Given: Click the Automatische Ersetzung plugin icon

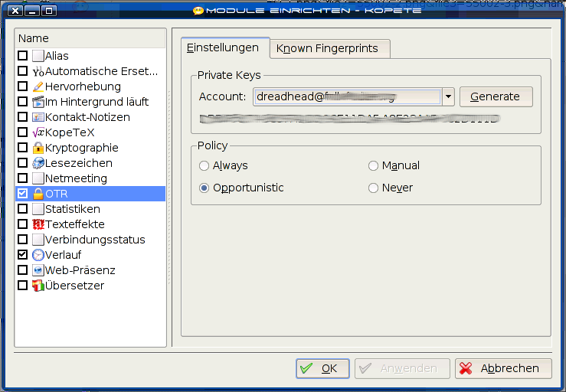Looking at the screenshot, I should tap(38, 71).
